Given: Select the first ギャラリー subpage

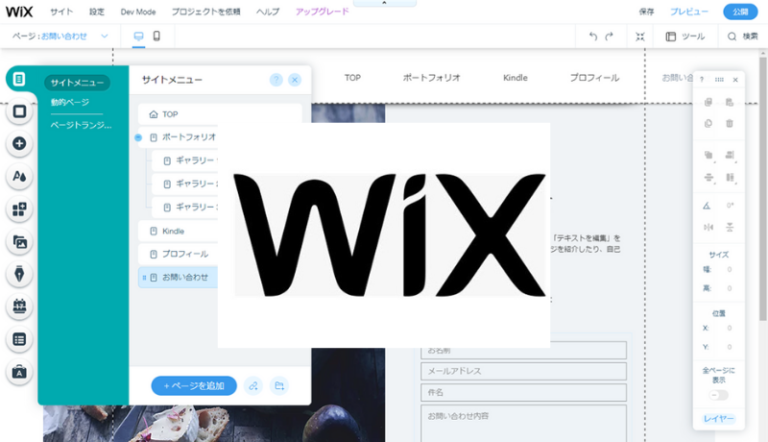Looking at the screenshot, I should pos(185,160).
